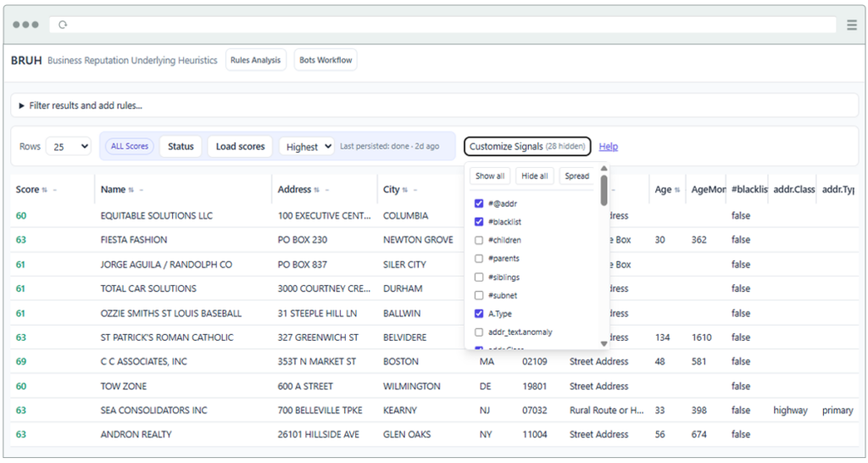Click Hide all signals button
Screen dimensions: 868x463
535,176
